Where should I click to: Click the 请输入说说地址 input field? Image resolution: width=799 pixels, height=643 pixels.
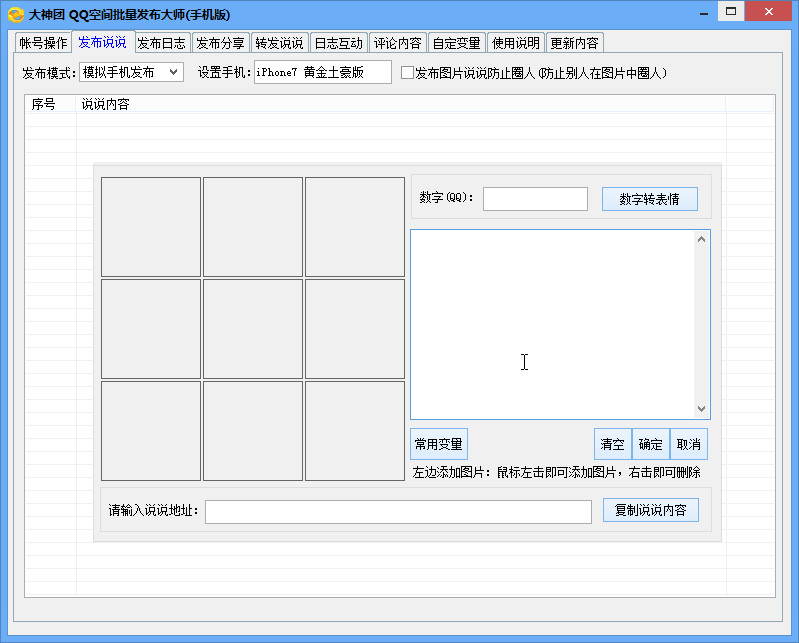(398, 512)
